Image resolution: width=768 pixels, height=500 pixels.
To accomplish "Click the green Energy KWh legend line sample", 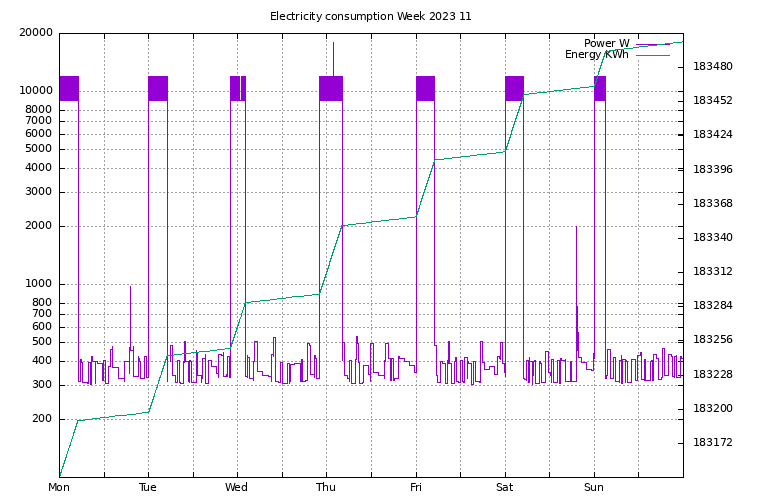I will [652, 55].
